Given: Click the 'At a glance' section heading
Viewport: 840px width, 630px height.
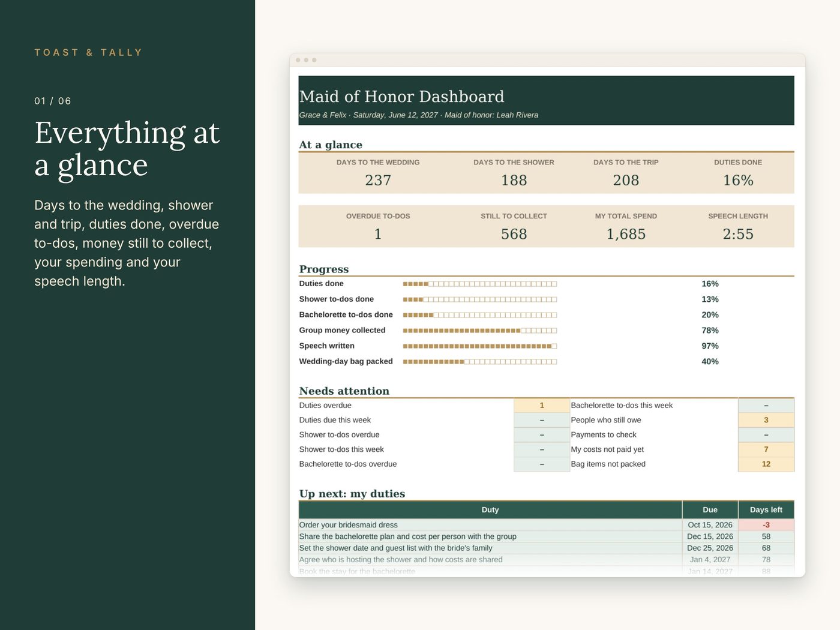Looking at the screenshot, I should (x=331, y=145).
